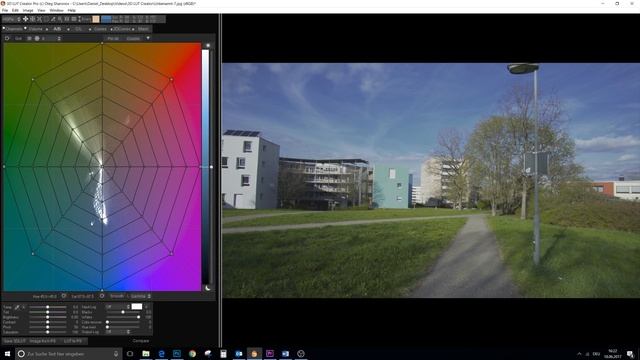Select the square grid layout icon
This screenshot has width=640, height=360.
29,38
